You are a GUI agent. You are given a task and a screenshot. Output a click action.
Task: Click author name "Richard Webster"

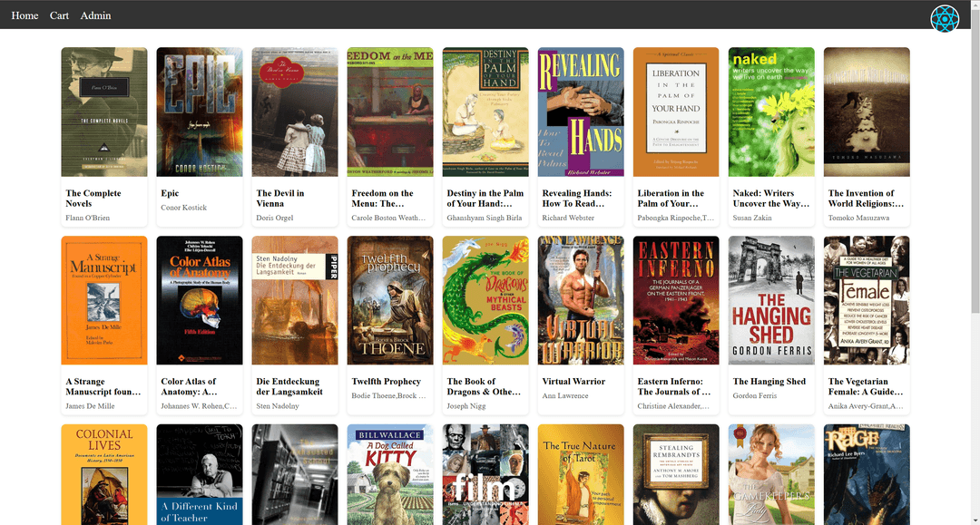[x=568, y=218]
